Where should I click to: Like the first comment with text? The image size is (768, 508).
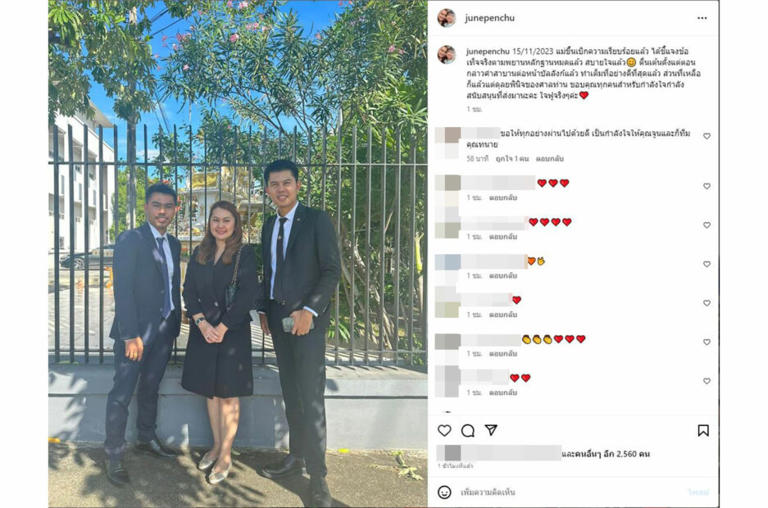tap(707, 136)
